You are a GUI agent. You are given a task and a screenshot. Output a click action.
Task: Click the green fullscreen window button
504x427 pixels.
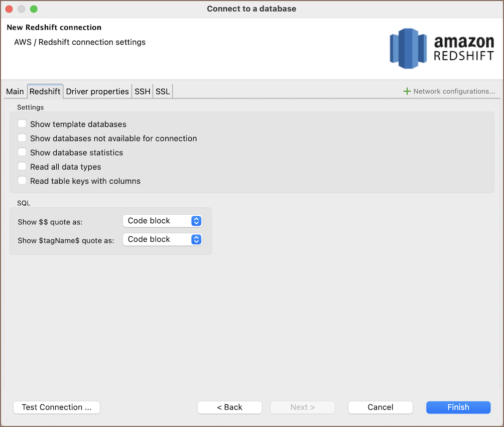coord(34,9)
